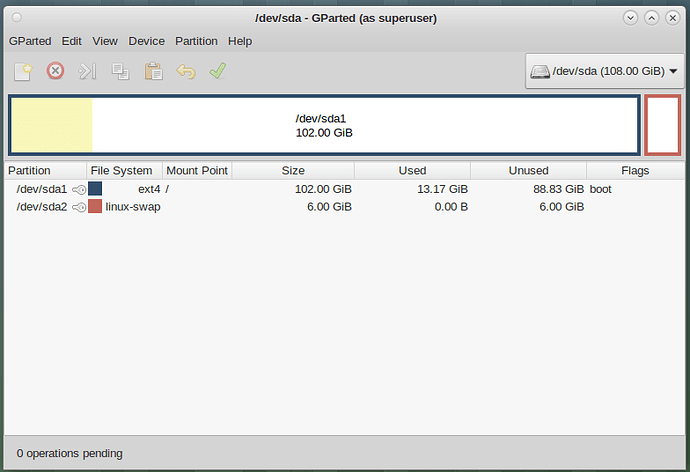The height and width of the screenshot is (472, 690).
Task: Click the key icon beside /dev/sda1
Action: [x=79, y=190]
